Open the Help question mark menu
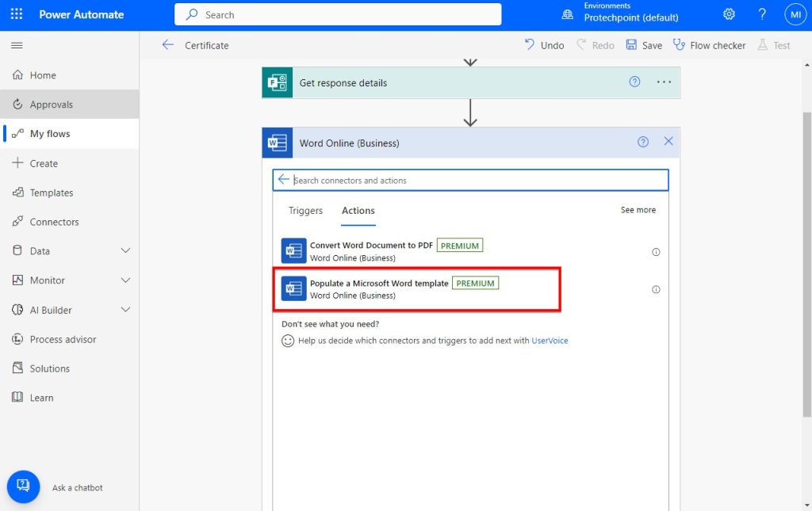The width and height of the screenshot is (812, 511). click(762, 13)
